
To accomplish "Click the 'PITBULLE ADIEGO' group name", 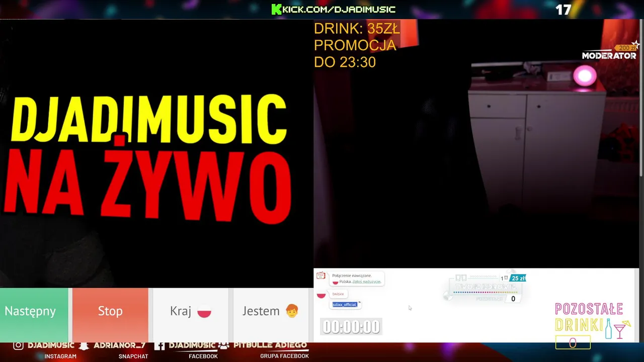I will 270,345.
